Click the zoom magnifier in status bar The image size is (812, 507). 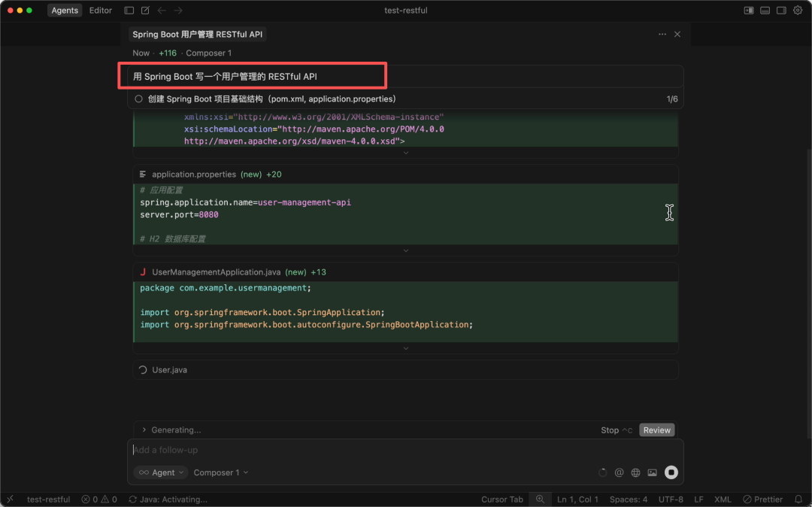540,499
